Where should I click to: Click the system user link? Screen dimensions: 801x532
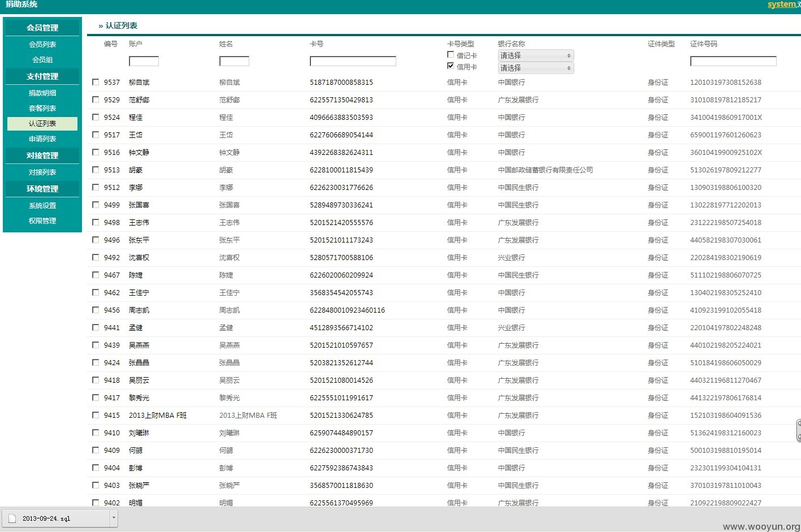pyautogui.click(x=782, y=5)
